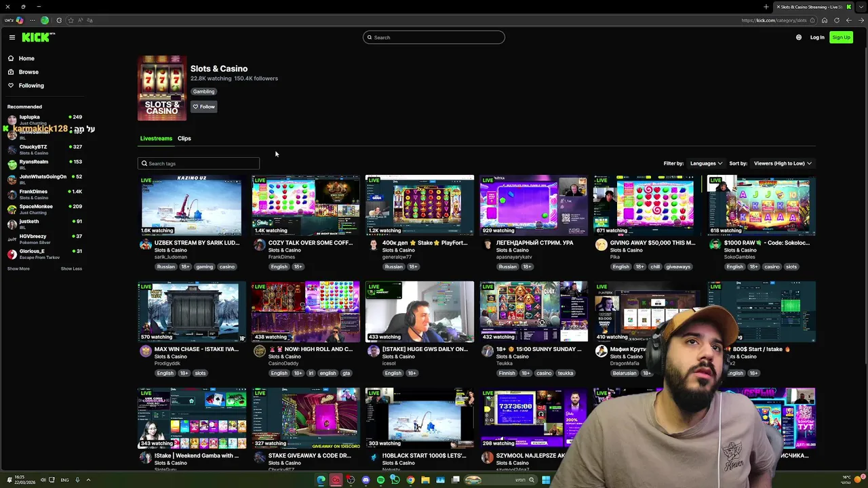This screenshot has width=868, height=488.
Task: Focus the top Search field
Action: [434, 37]
